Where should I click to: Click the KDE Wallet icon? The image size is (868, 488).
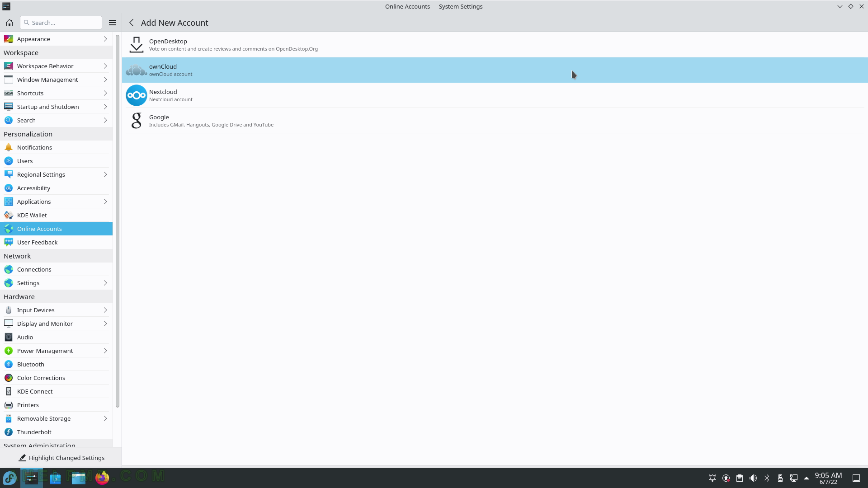9,215
